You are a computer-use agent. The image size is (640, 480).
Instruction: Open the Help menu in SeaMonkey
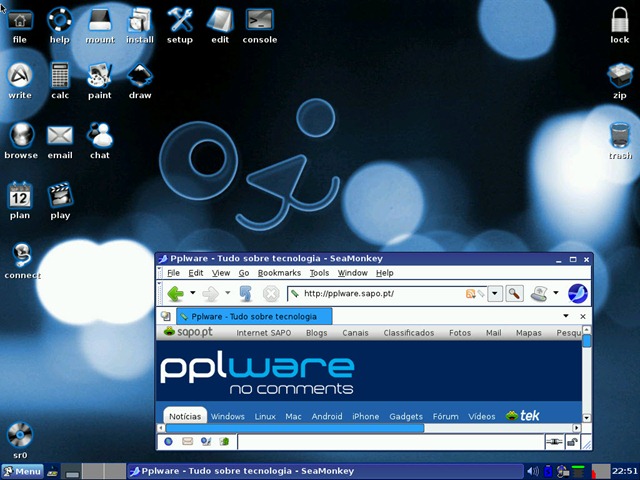pyautogui.click(x=384, y=273)
